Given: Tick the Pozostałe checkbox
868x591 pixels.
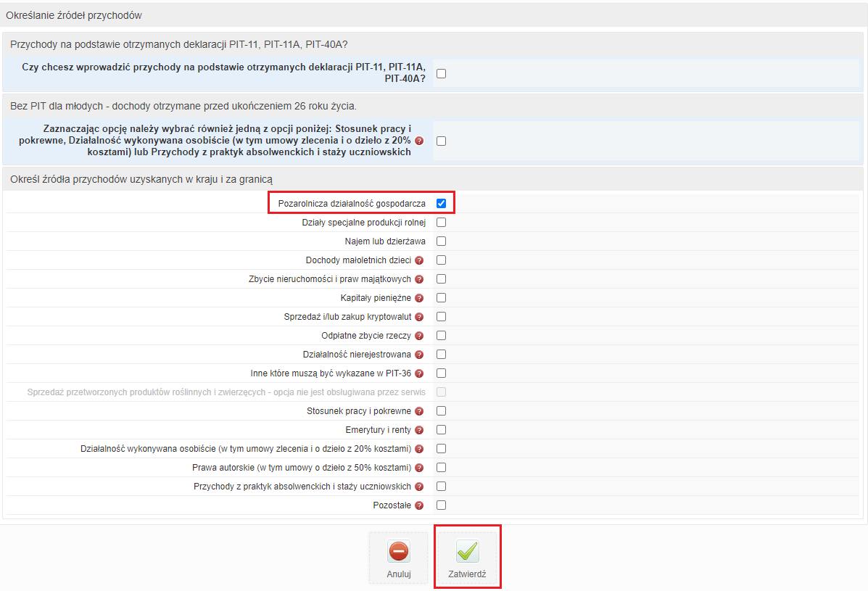Looking at the screenshot, I should pos(441,504).
